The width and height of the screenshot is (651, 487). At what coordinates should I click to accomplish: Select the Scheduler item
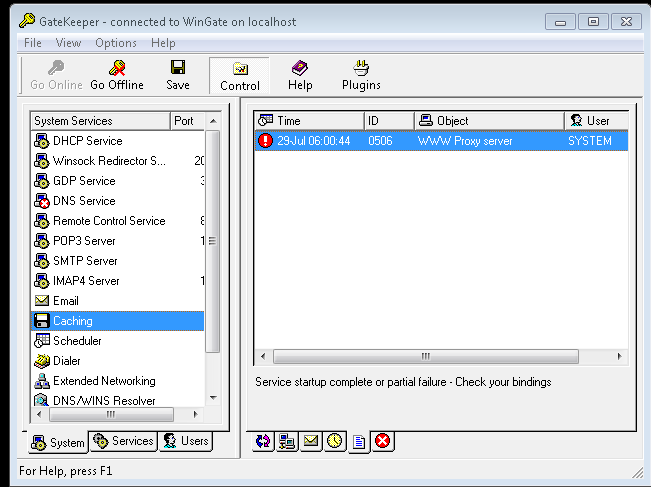click(x=117, y=341)
